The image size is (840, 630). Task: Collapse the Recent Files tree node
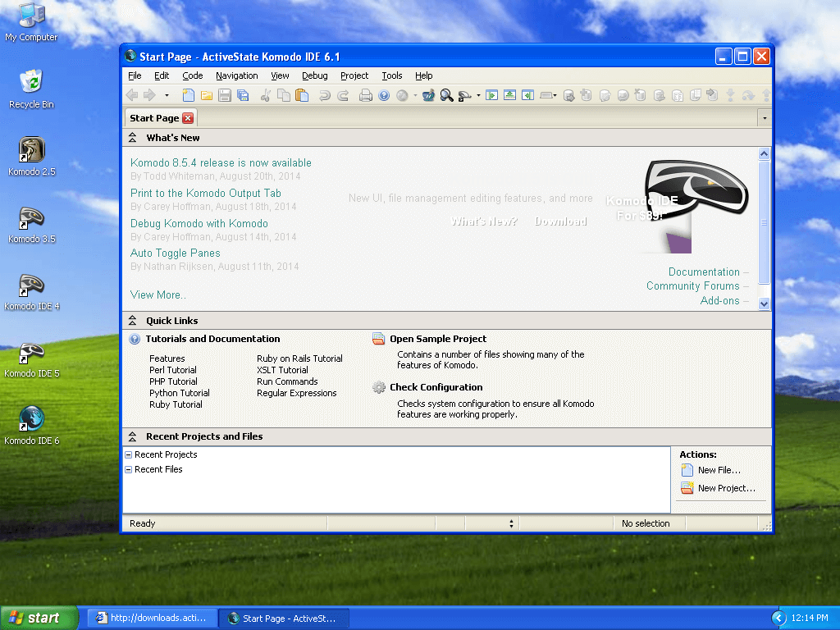click(129, 469)
